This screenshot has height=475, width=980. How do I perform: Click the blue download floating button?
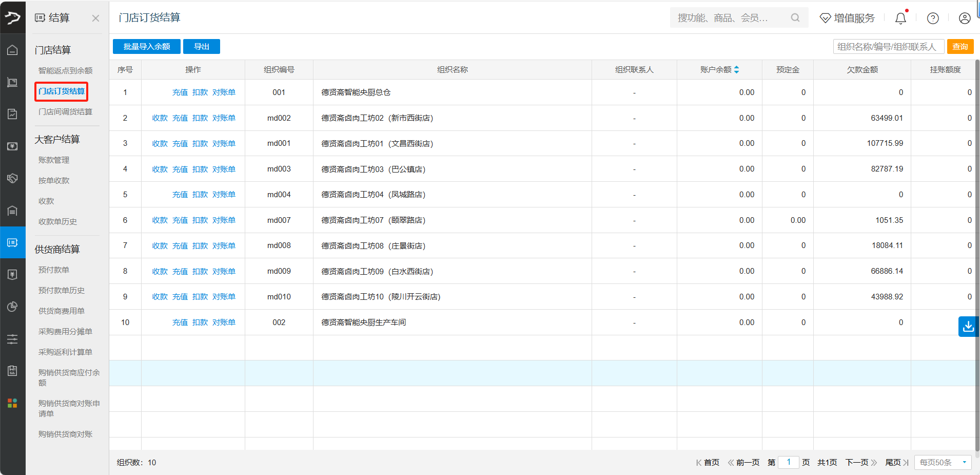[968, 327]
